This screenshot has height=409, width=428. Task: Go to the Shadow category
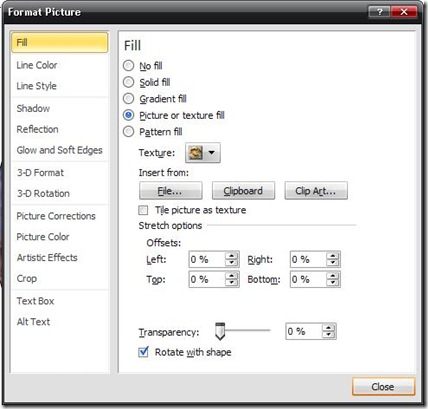click(60, 108)
